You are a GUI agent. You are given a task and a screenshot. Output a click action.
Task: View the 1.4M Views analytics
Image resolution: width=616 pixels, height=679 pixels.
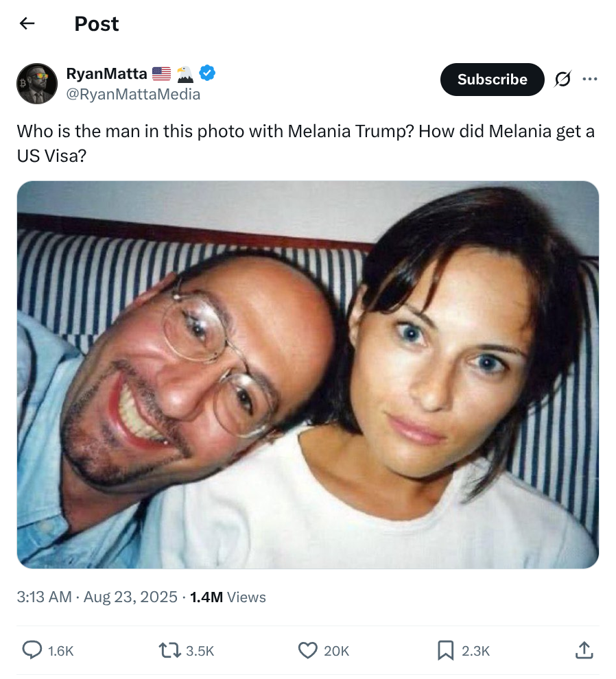[228, 597]
